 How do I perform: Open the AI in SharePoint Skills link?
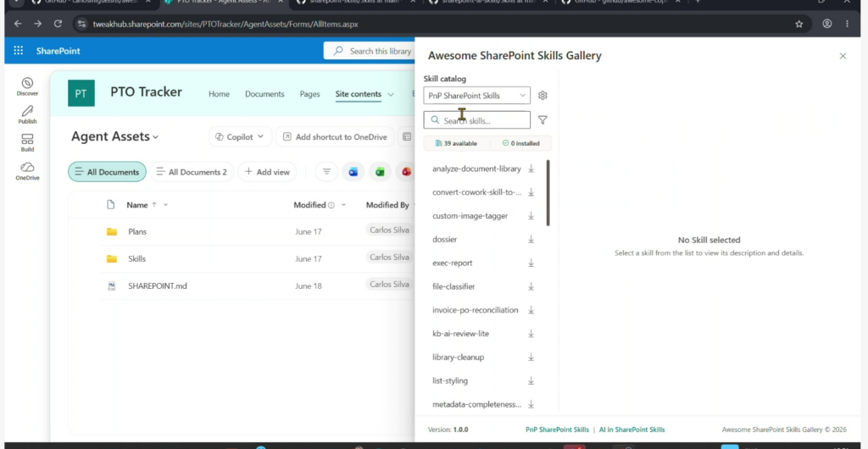click(x=632, y=430)
